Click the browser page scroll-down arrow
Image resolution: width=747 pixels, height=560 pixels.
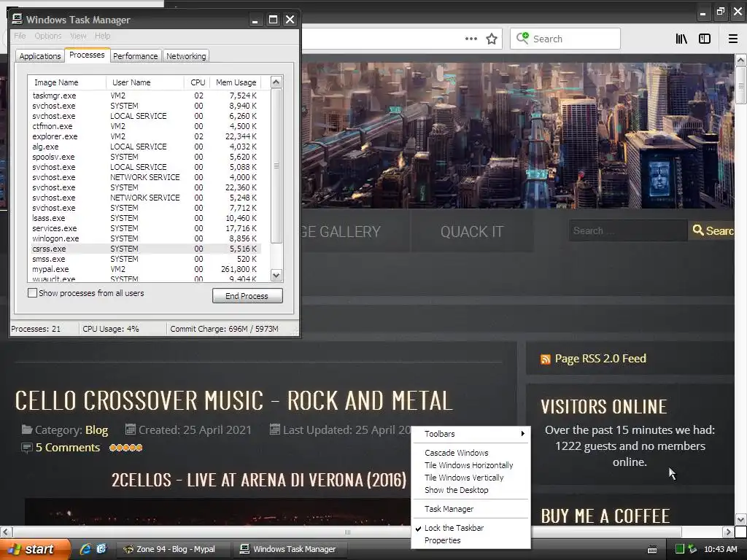(x=740, y=519)
